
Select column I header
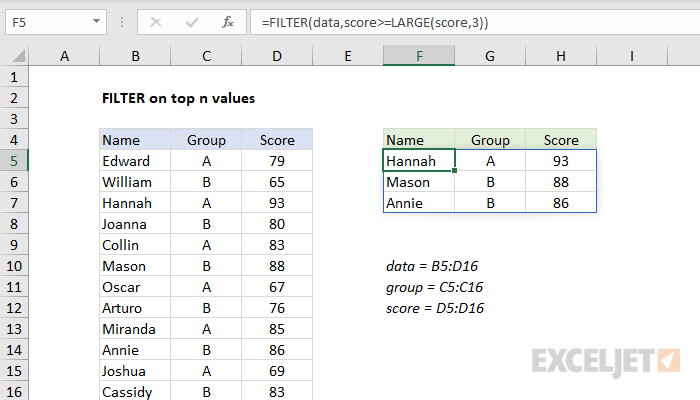[x=632, y=56]
